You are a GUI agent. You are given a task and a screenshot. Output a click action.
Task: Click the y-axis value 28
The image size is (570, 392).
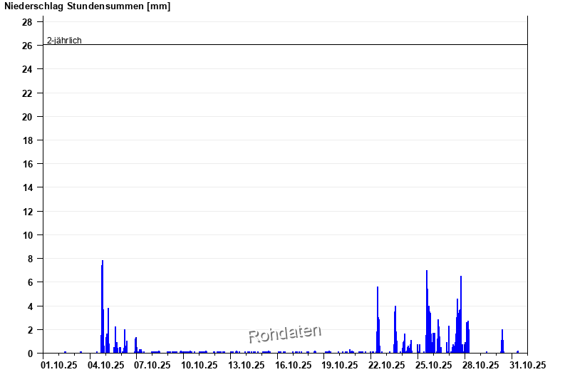click(x=27, y=22)
